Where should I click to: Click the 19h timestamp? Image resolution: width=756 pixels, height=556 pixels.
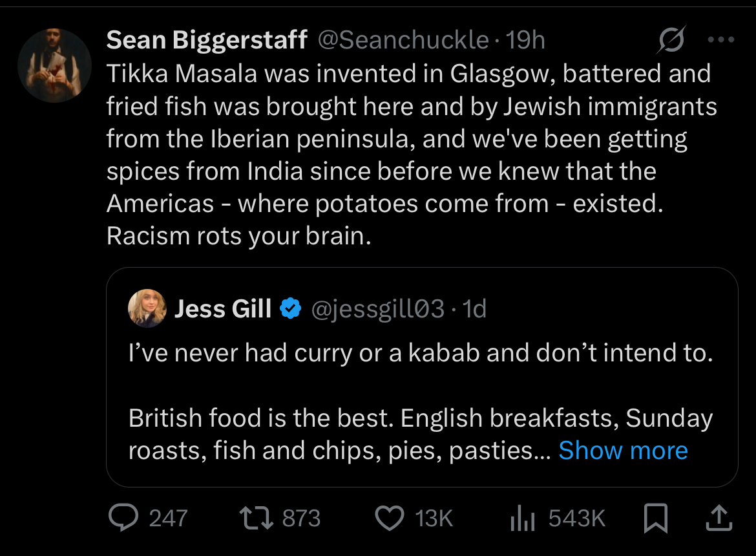pos(525,41)
